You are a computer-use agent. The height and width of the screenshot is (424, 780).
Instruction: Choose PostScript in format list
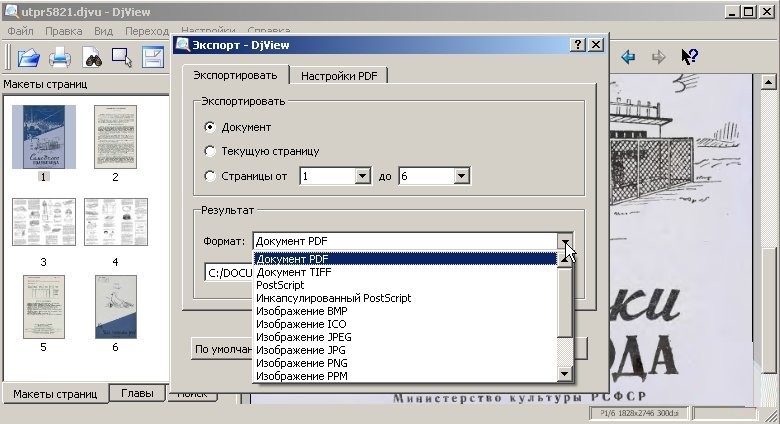[x=405, y=285]
